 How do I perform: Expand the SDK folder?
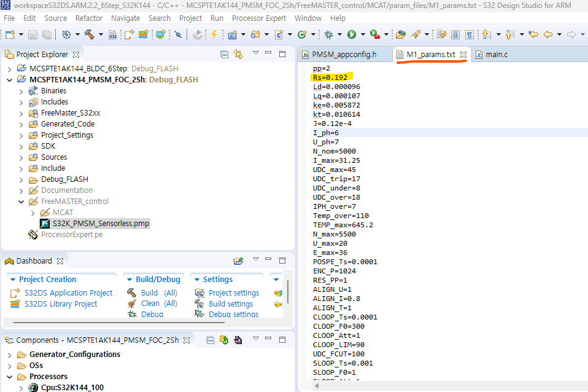point(21,146)
